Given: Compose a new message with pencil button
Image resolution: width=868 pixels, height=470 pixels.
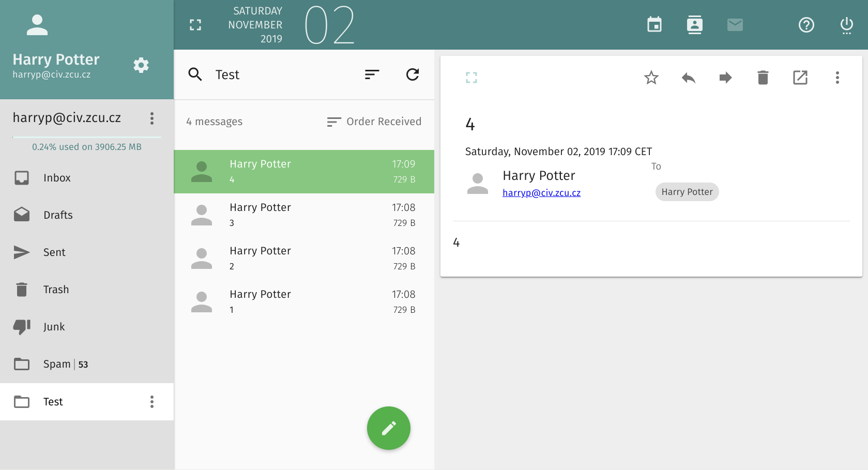Looking at the screenshot, I should click(x=388, y=428).
